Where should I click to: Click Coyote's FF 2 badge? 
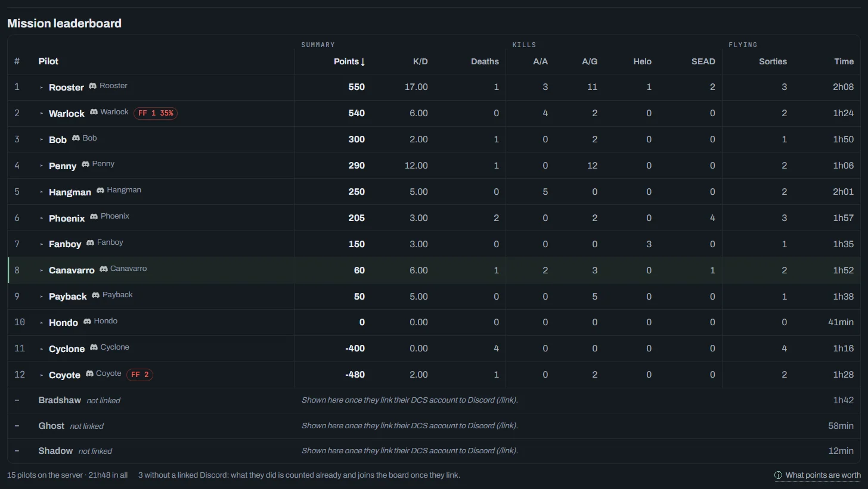139,375
